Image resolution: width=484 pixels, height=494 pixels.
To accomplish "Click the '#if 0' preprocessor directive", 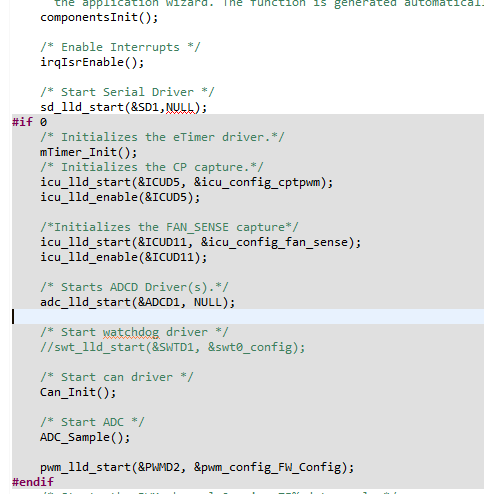I will point(30,122).
